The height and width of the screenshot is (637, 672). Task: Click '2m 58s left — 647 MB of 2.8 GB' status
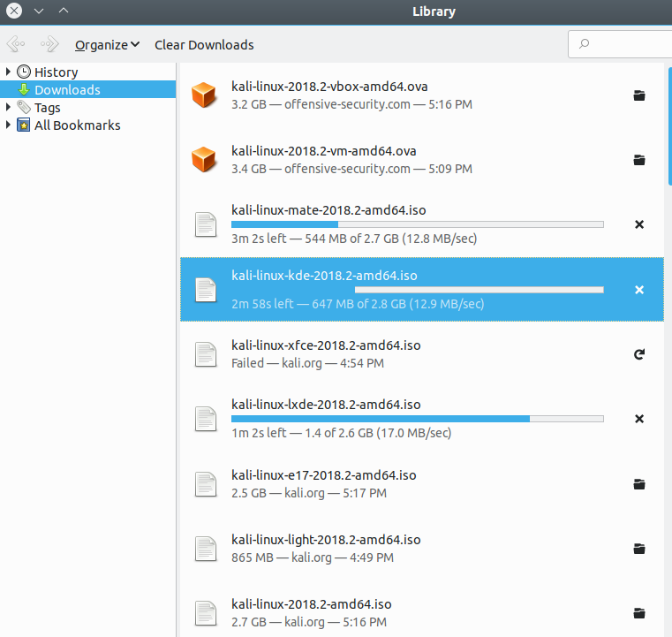pos(358,304)
